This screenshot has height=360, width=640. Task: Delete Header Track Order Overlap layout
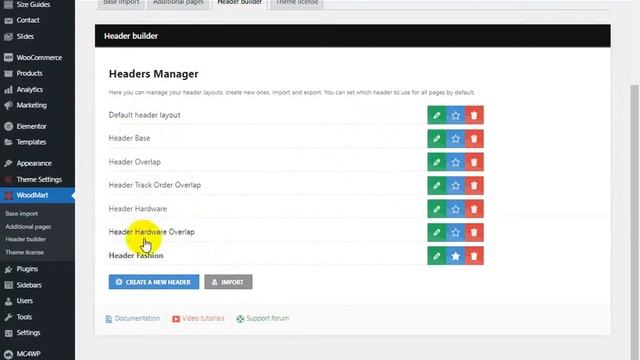(x=474, y=186)
